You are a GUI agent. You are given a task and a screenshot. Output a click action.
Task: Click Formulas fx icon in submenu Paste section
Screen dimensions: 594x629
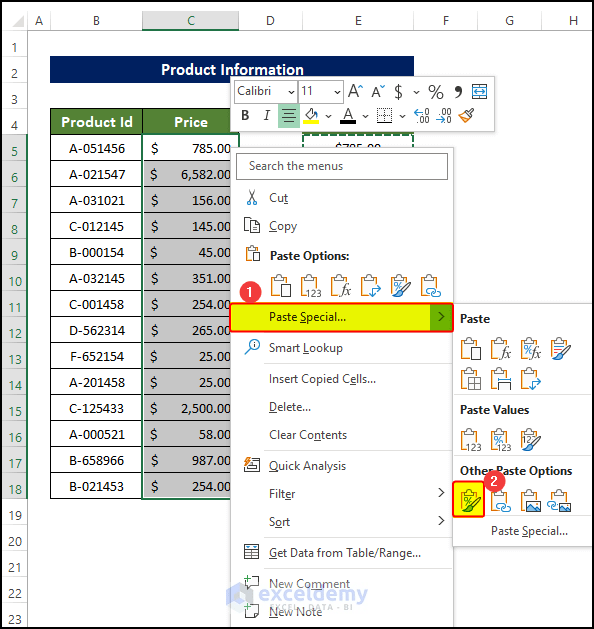coord(501,349)
